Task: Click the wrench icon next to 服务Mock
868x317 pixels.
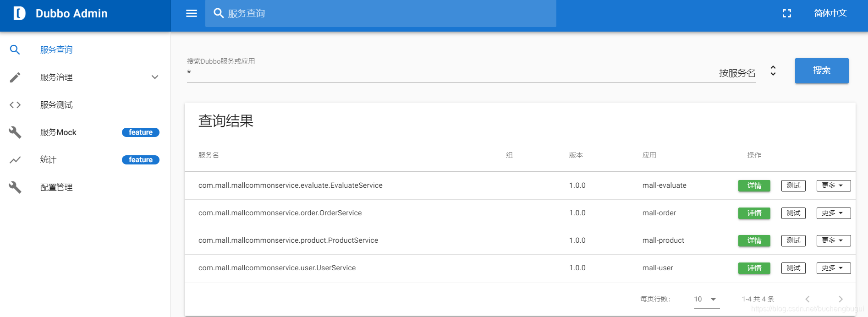Action: pyautogui.click(x=15, y=132)
